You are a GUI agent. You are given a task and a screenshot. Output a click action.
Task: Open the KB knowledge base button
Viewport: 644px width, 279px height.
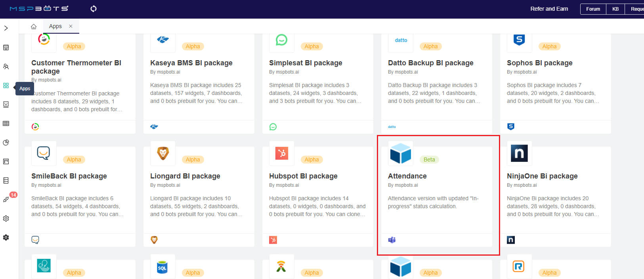[615, 9]
